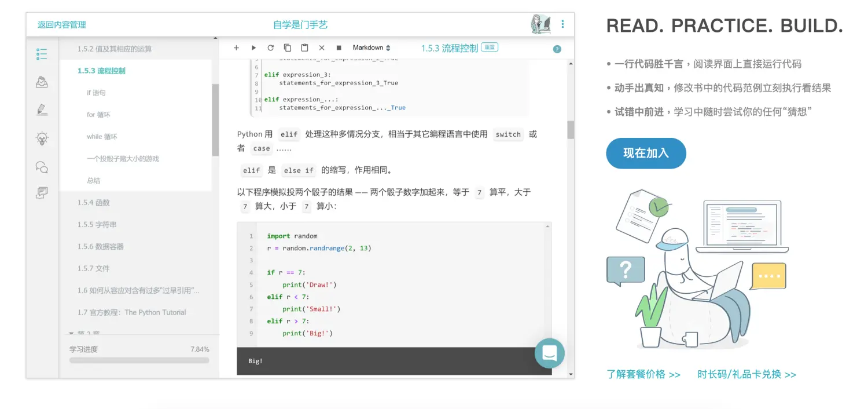868x409 pixels.
Task: Open the '了解套餐价格' link
Action: pos(643,374)
